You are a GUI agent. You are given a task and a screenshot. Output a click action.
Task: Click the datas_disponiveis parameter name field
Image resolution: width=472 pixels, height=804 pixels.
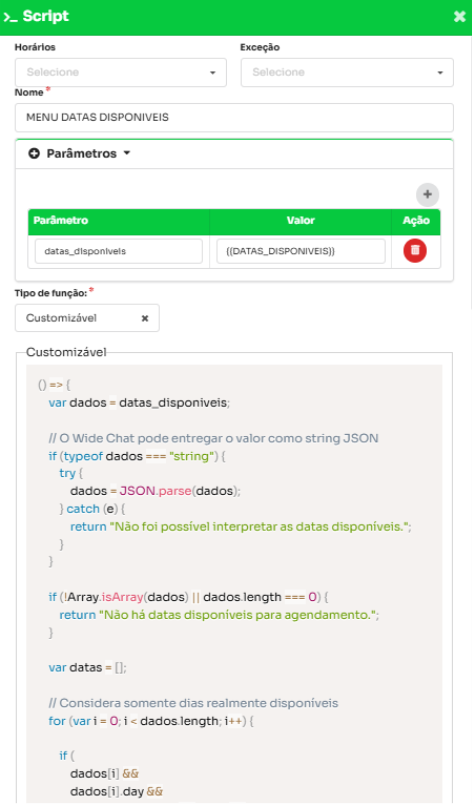[118, 251]
